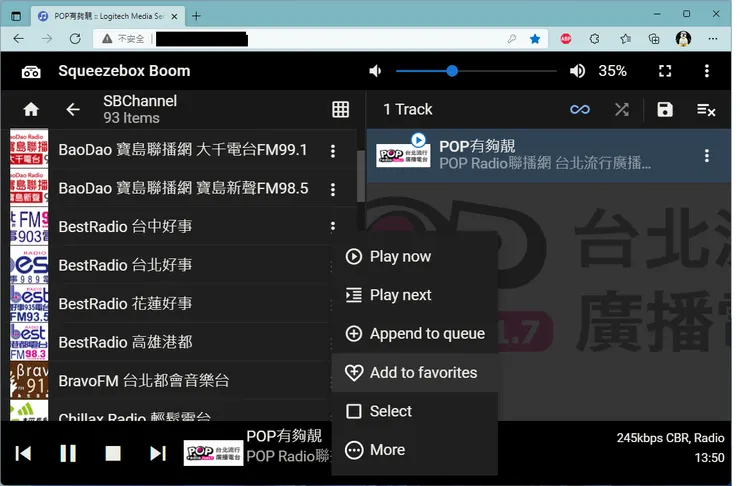Image resolution: width=740 pixels, height=486 pixels.
Task: Go to the home screen
Action: 31,109
